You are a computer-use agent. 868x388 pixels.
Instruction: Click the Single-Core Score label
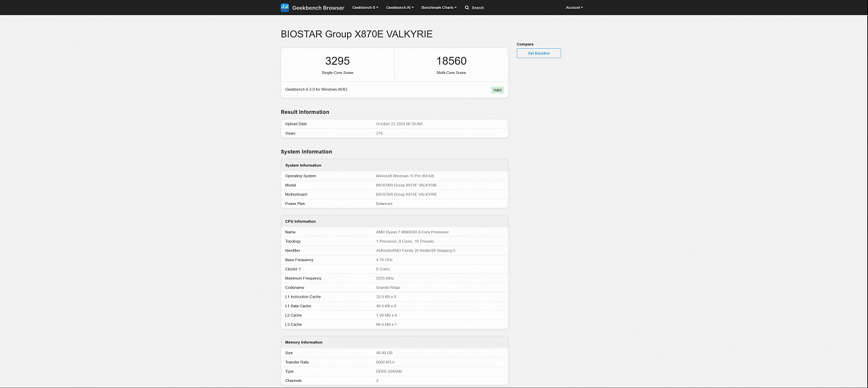tap(338, 73)
